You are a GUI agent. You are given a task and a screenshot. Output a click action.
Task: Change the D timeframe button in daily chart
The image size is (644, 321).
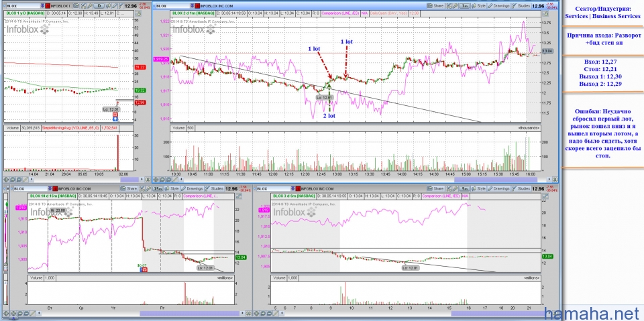coord(99,6)
